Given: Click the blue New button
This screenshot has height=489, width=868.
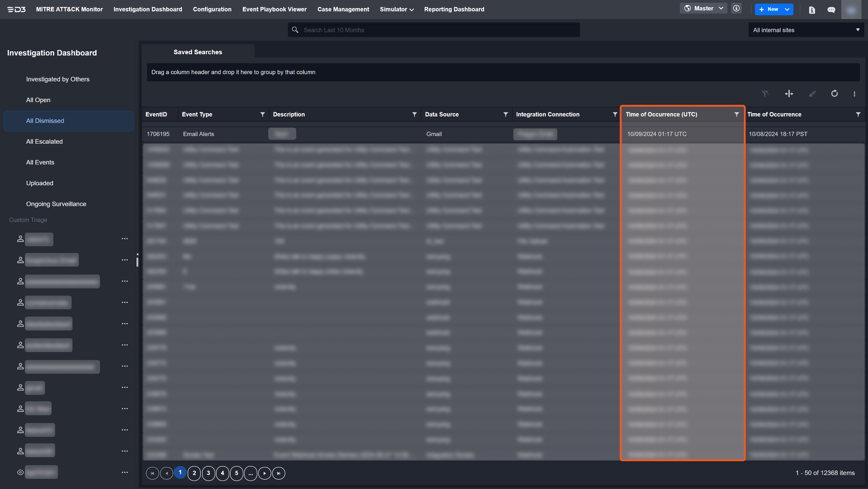Looking at the screenshot, I should click(769, 9).
